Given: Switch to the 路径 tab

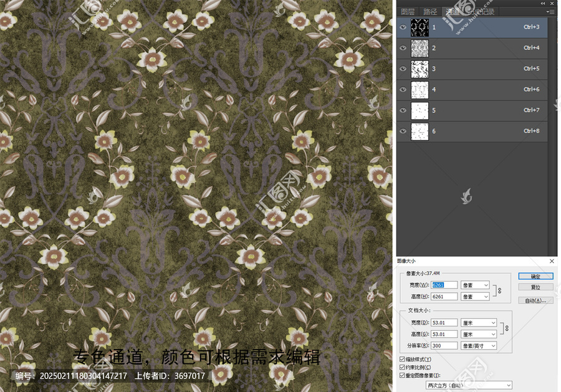Looking at the screenshot, I should (x=429, y=12).
